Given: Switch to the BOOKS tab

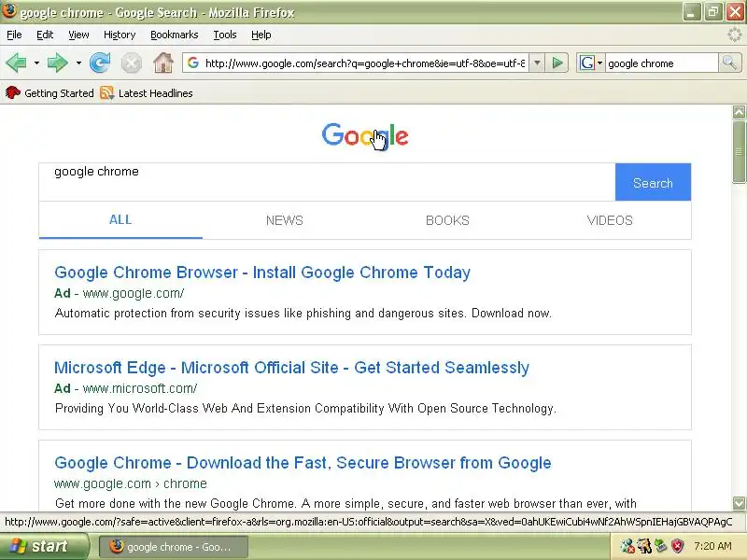Looking at the screenshot, I should (447, 220).
